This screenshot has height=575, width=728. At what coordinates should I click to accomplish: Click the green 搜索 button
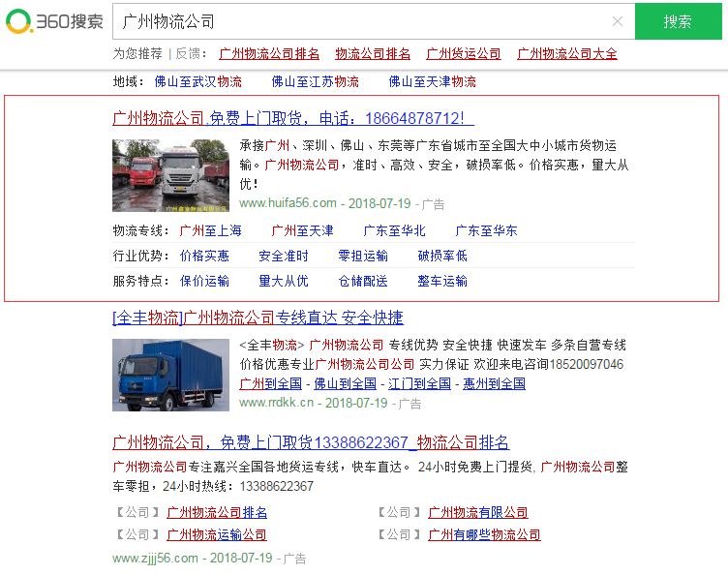point(678,21)
